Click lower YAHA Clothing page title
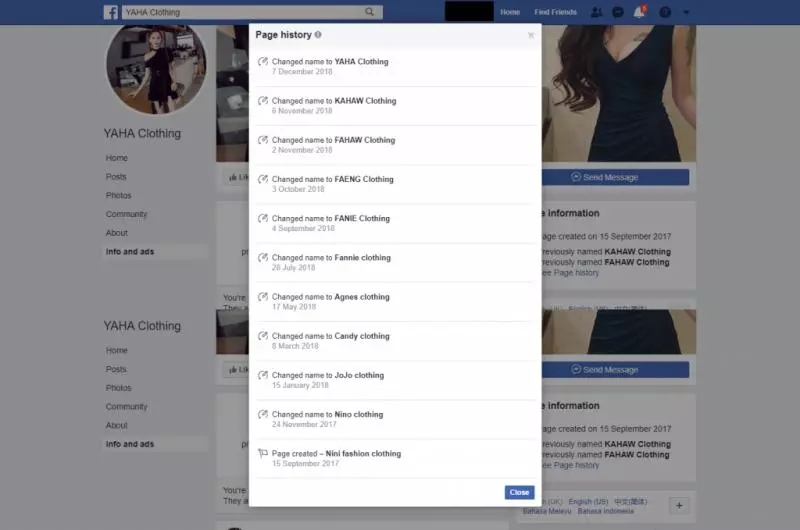 click(142, 326)
